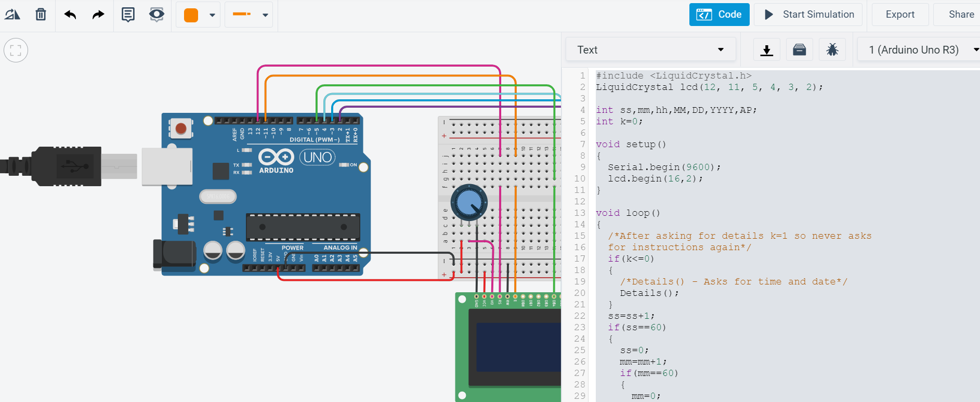980x402 pixels.
Task: Click the potentiometer knob on breadboard
Action: 469,203
